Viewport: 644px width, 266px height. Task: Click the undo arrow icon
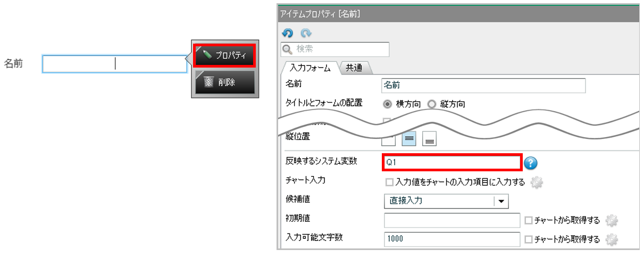[287, 33]
